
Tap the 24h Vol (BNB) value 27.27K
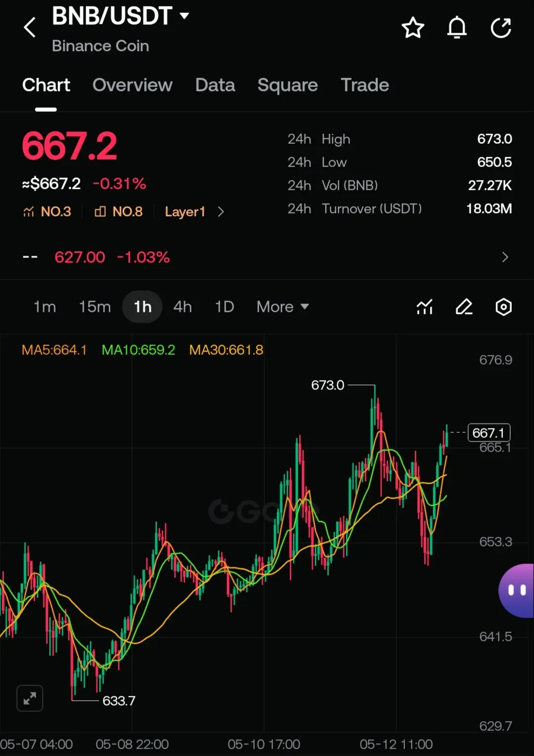[490, 185]
